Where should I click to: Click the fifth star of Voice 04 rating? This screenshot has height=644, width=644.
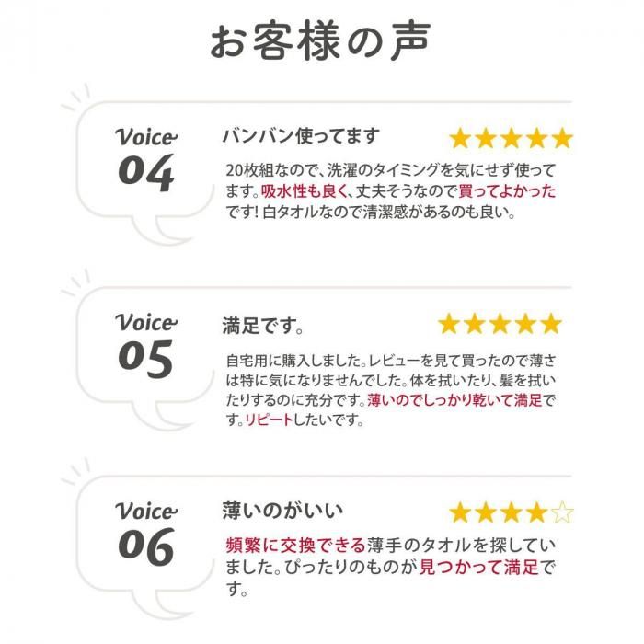coord(562,138)
